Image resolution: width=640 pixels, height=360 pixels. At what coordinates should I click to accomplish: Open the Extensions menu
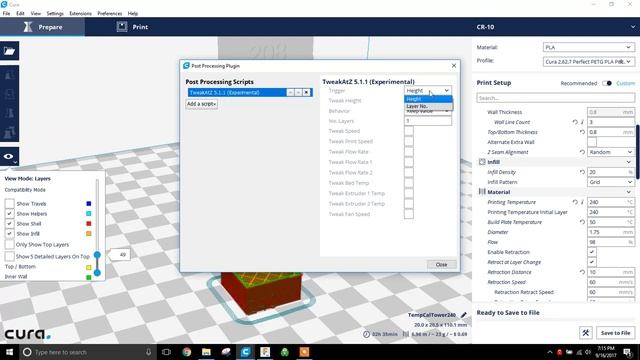80,13
